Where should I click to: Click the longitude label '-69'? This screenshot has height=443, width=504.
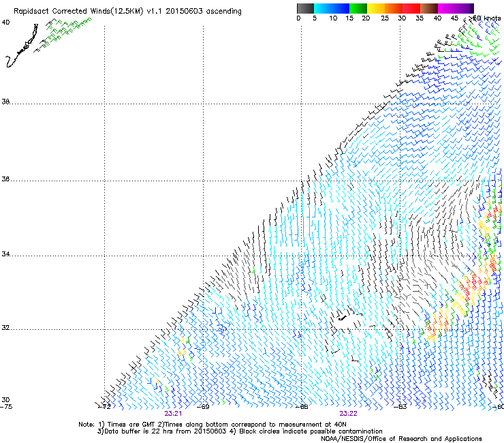pos(203,407)
